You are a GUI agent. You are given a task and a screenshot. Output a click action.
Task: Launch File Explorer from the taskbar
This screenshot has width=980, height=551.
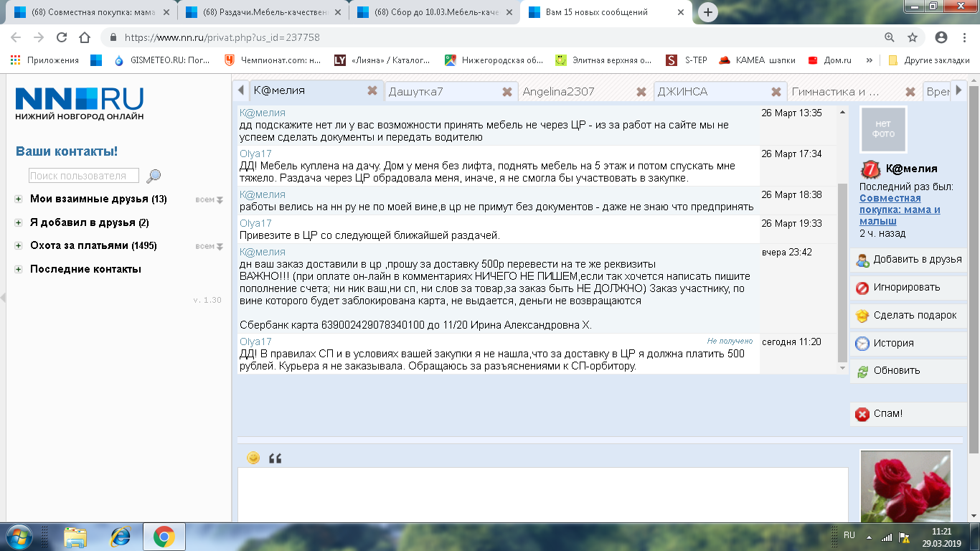[x=75, y=537]
